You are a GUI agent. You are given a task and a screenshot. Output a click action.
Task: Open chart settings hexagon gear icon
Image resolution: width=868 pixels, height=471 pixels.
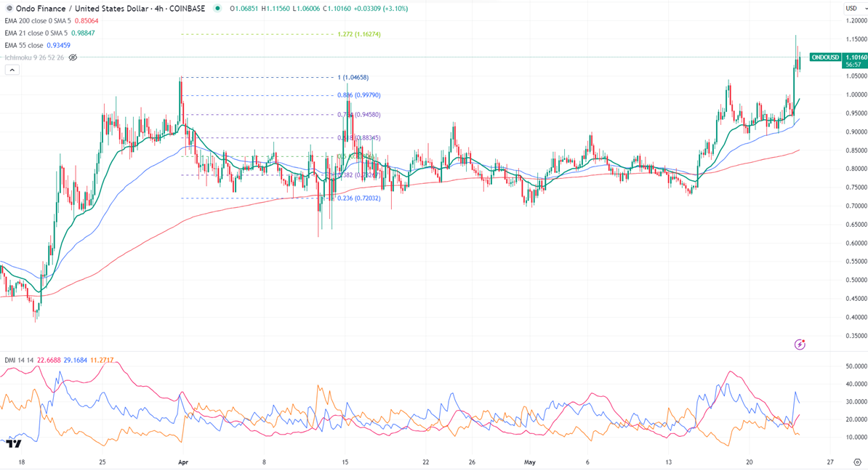click(858, 462)
